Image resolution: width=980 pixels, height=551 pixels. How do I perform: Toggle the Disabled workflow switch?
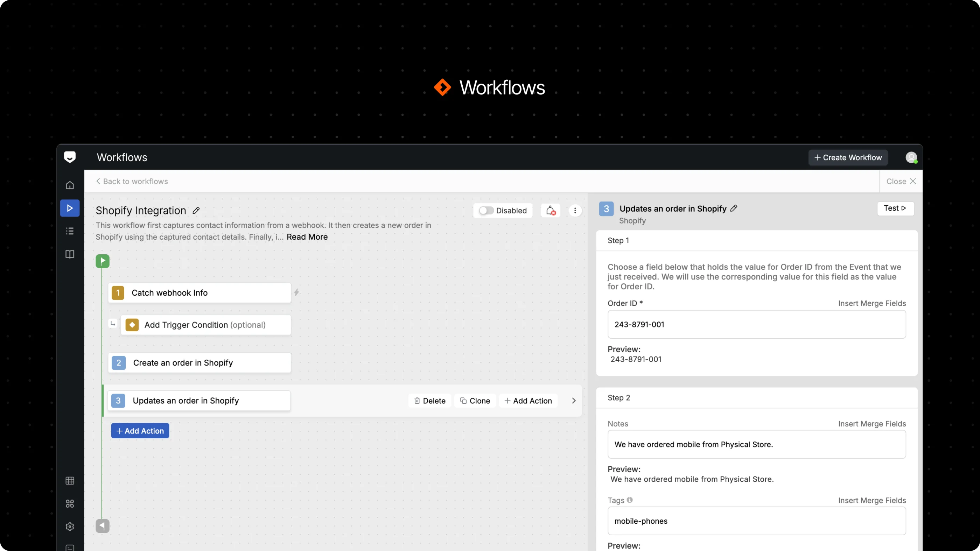point(486,211)
